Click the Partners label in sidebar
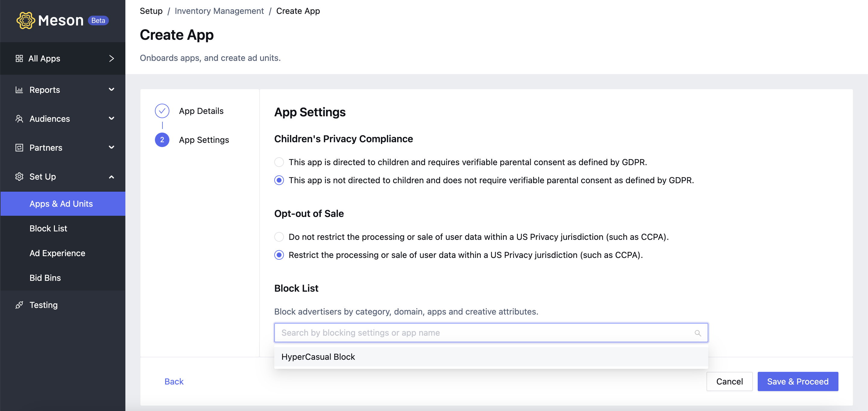This screenshot has width=868, height=411. click(46, 148)
